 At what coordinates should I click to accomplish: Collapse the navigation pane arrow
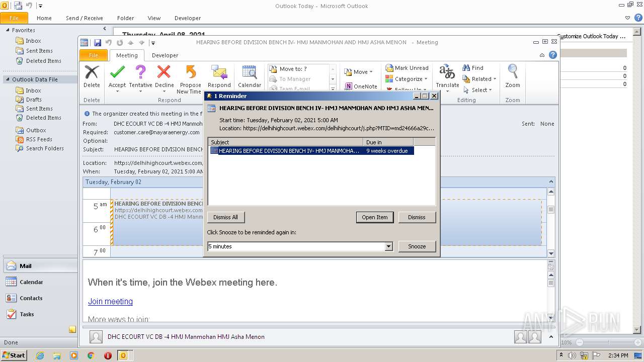(105, 29)
